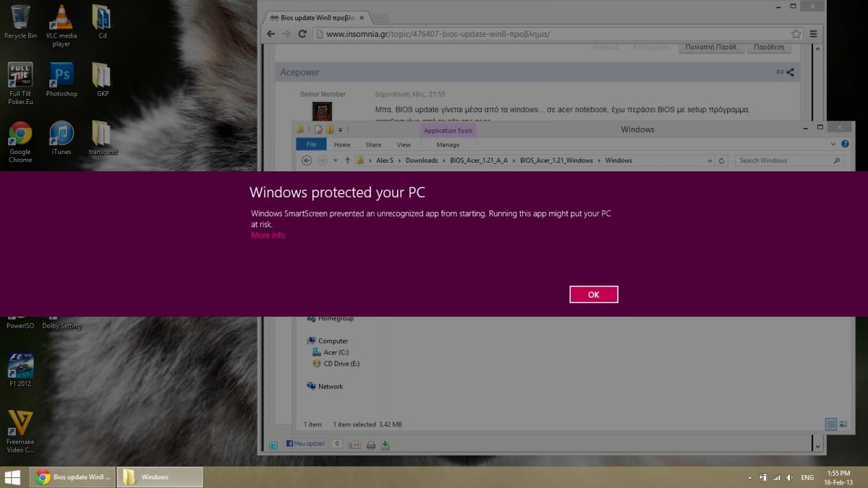Open the View ribbon tab in Explorer
This screenshot has height=488, width=868.
coord(404,145)
